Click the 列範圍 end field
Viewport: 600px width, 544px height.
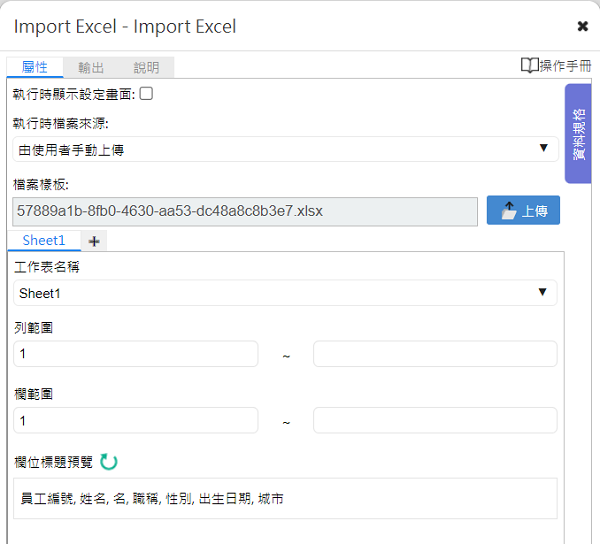click(435, 354)
